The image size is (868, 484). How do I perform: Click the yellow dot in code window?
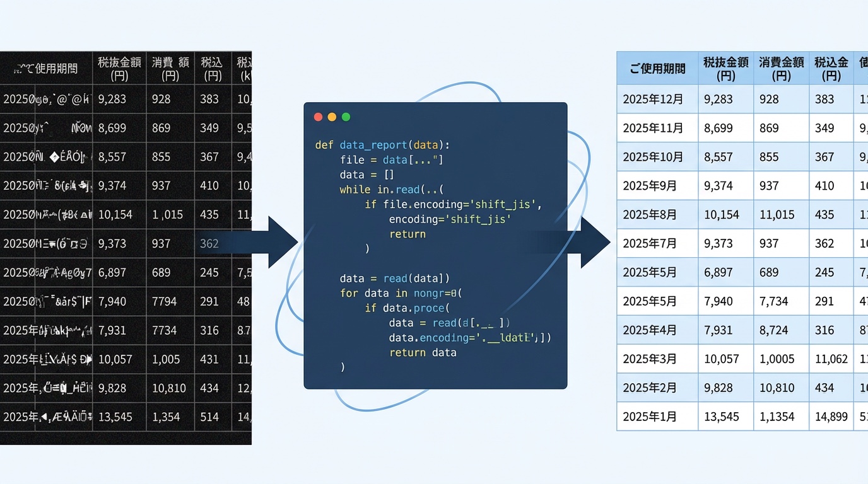click(x=332, y=117)
